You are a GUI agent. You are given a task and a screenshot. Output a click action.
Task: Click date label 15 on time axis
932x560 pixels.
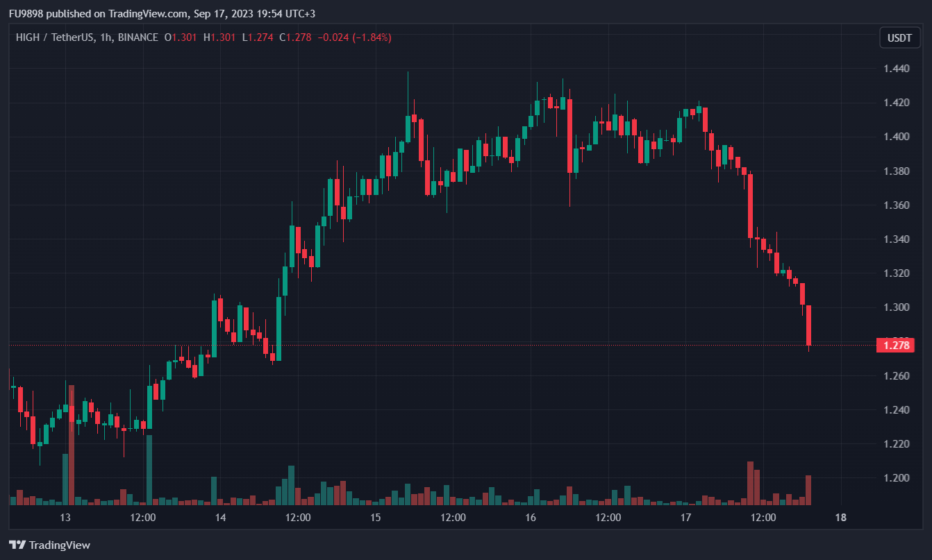376,518
